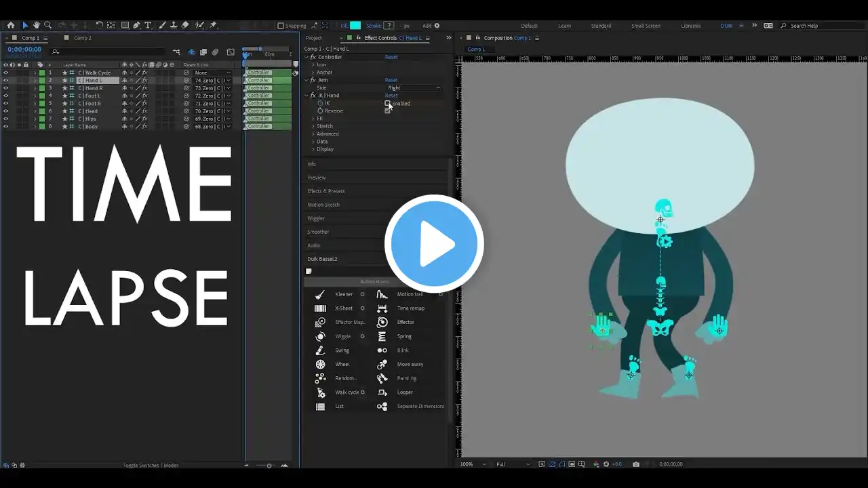The height and width of the screenshot is (488, 868).
Task: Toggle the Snapping checkbox
Action: [281, 26]
